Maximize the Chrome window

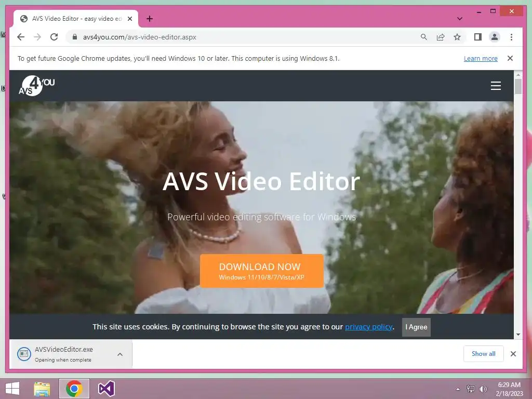[493, 11]
